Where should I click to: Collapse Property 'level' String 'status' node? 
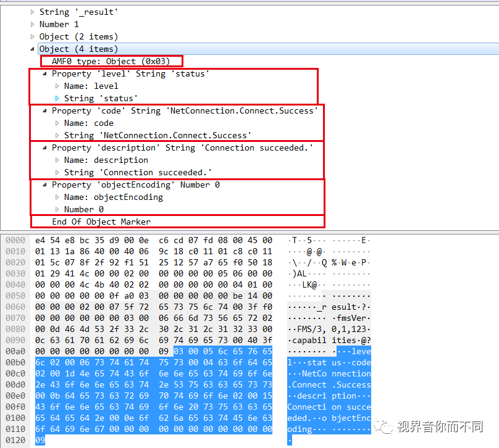(44, 74)
